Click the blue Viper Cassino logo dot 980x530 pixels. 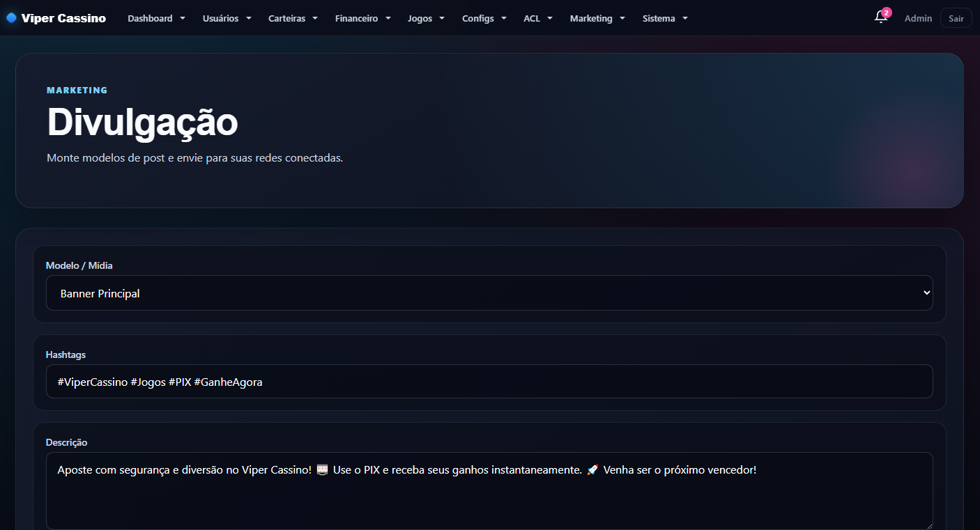[11, 18]
